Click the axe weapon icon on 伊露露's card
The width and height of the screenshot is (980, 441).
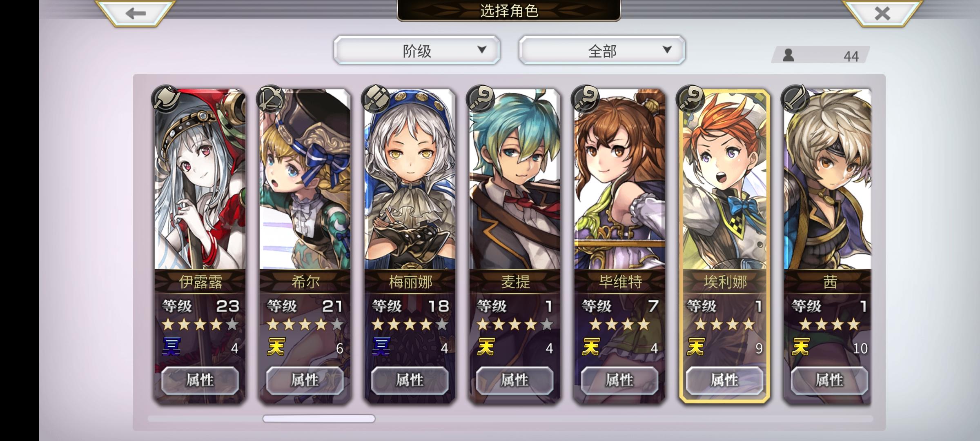165,99
